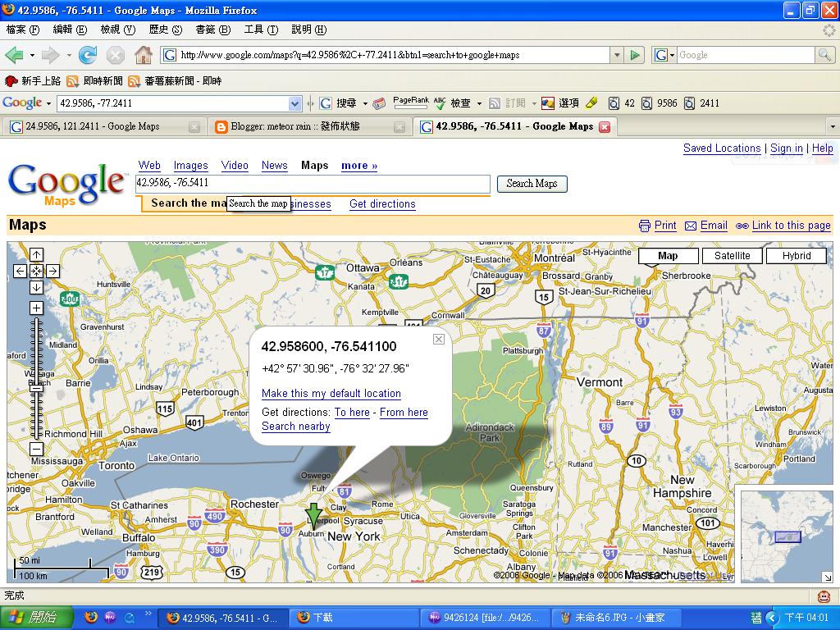Pan the map right with the right arrow

(53, 271)
